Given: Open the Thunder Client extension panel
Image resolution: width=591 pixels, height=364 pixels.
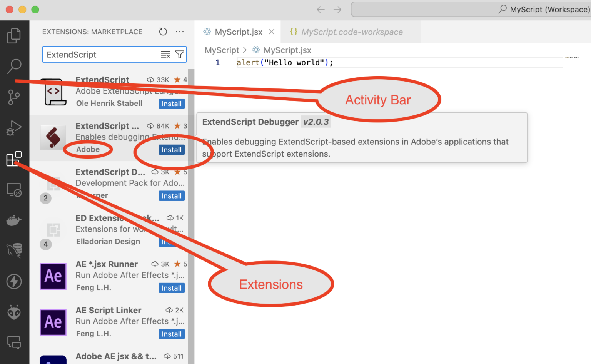Looking at the screenshot, I should point(14,281).
